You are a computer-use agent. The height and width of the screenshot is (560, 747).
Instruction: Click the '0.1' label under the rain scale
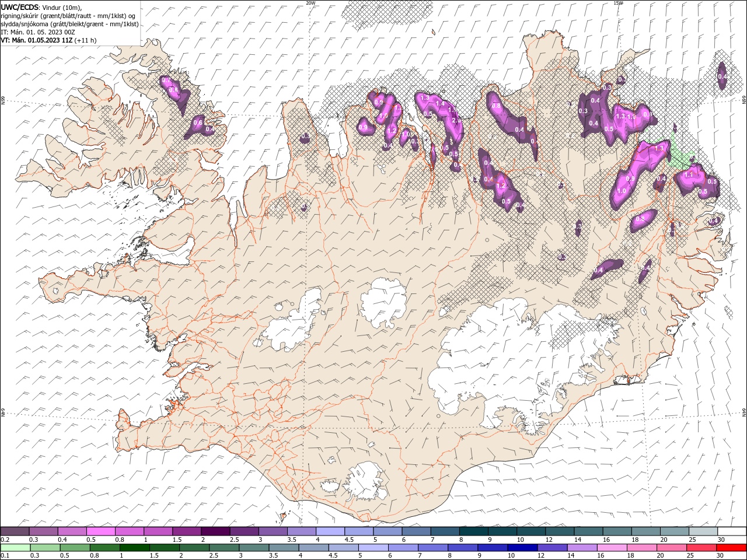click(5, 556)
